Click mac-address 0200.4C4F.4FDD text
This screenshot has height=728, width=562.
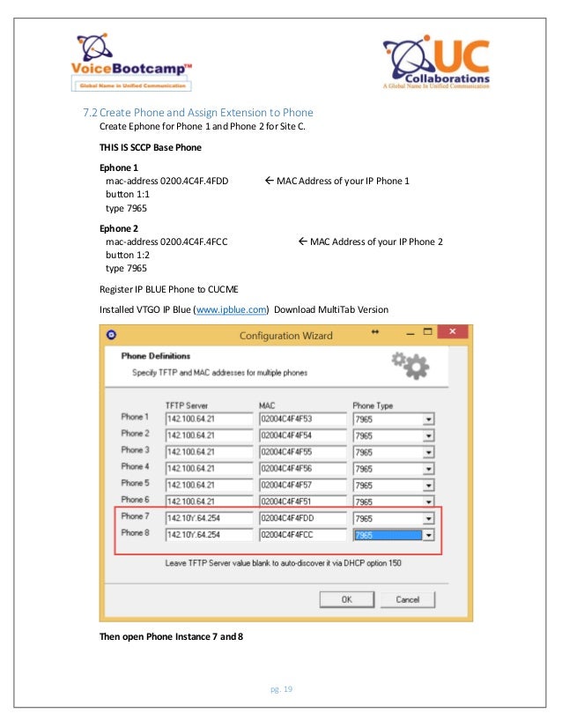tap(167, 181)
